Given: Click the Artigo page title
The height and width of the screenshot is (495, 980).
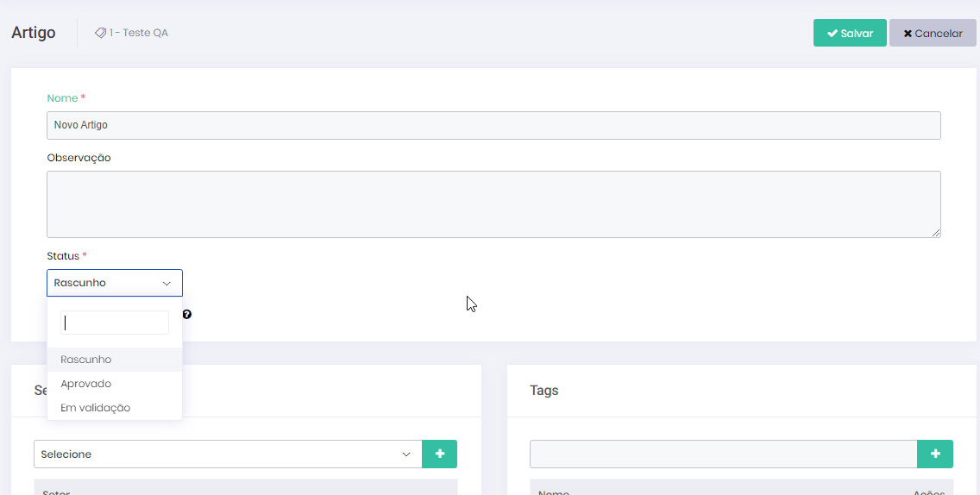Looking at the screenshot, I should coord(34,33).
